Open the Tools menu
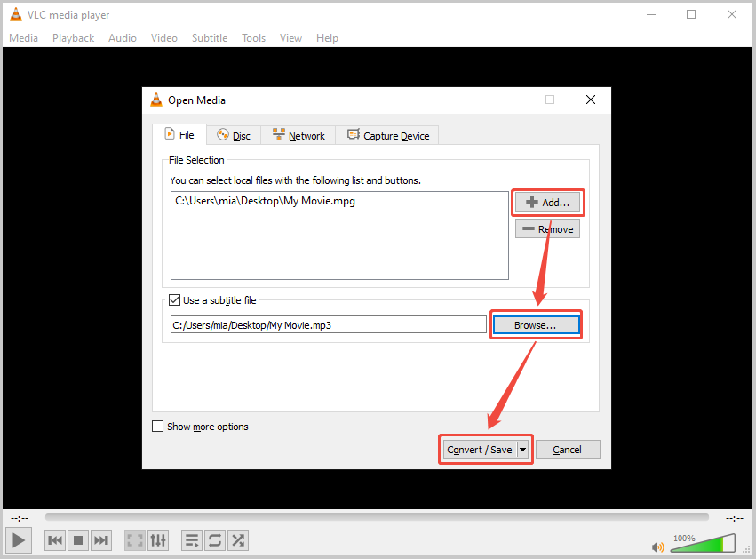The width and height of the screenshot is (756, 559). tap(253, 38)
